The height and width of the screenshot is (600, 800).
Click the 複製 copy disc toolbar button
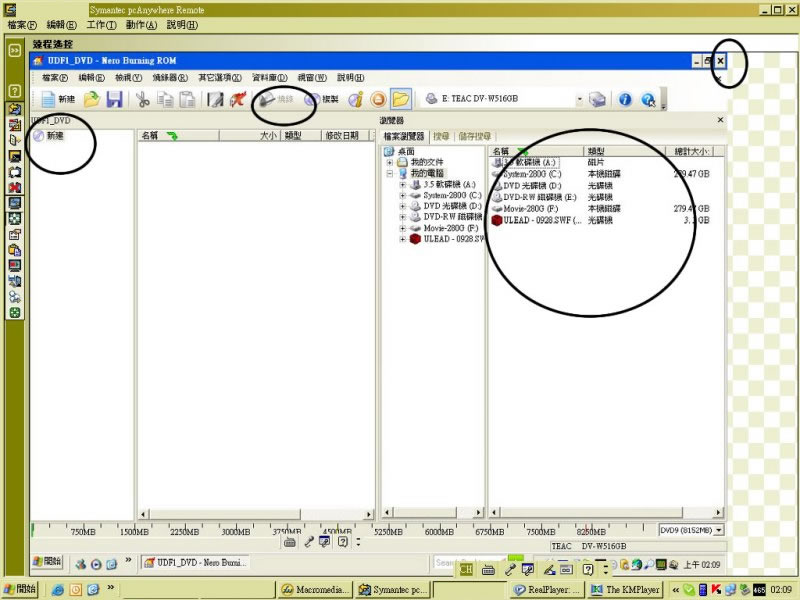click(x=321, y=99)
